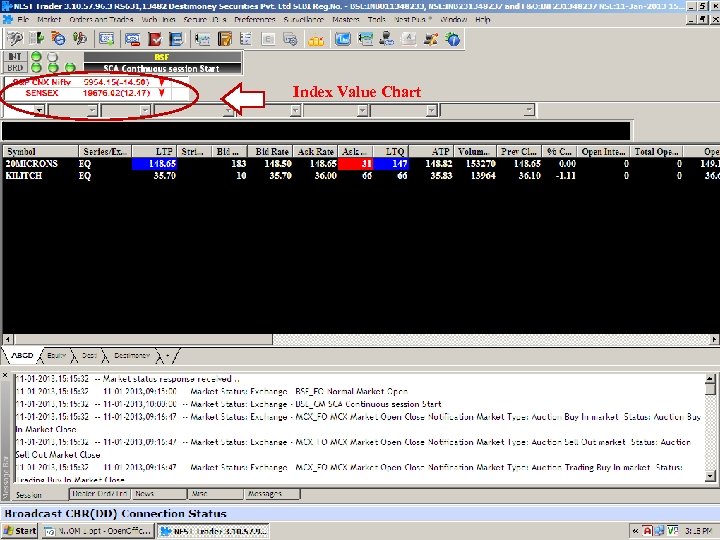Screen dimensions: 720x540
Task: Open the Orders and Trades menu
Action: tap(101, 20)
